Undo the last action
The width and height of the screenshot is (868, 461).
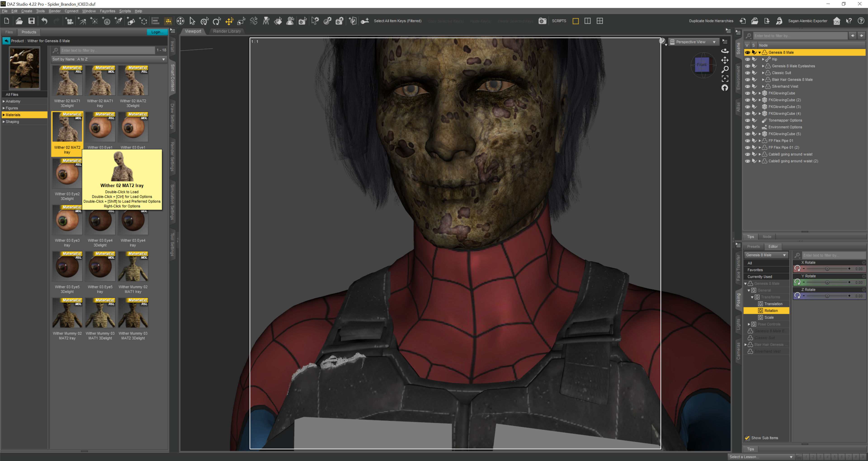click(x=44, y=21)
